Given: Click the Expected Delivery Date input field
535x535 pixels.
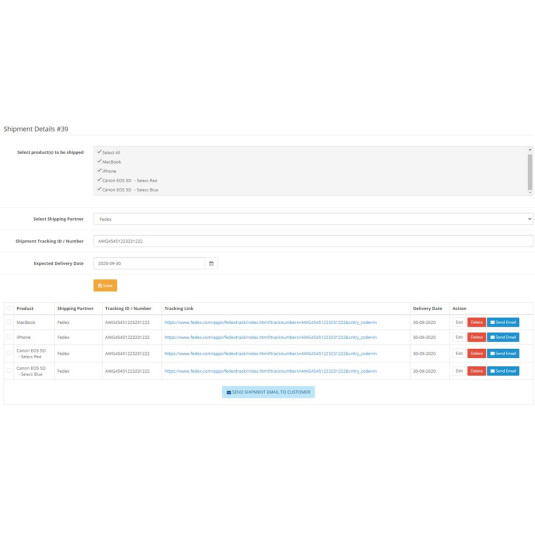Looking at the screenshot, I should [149, 263].
